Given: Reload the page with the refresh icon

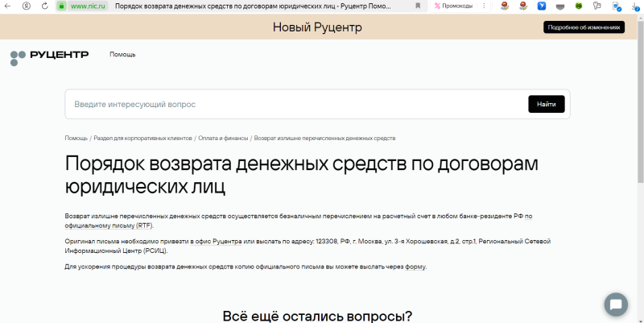Looking at the screenshot, I should tap(43, 6).
